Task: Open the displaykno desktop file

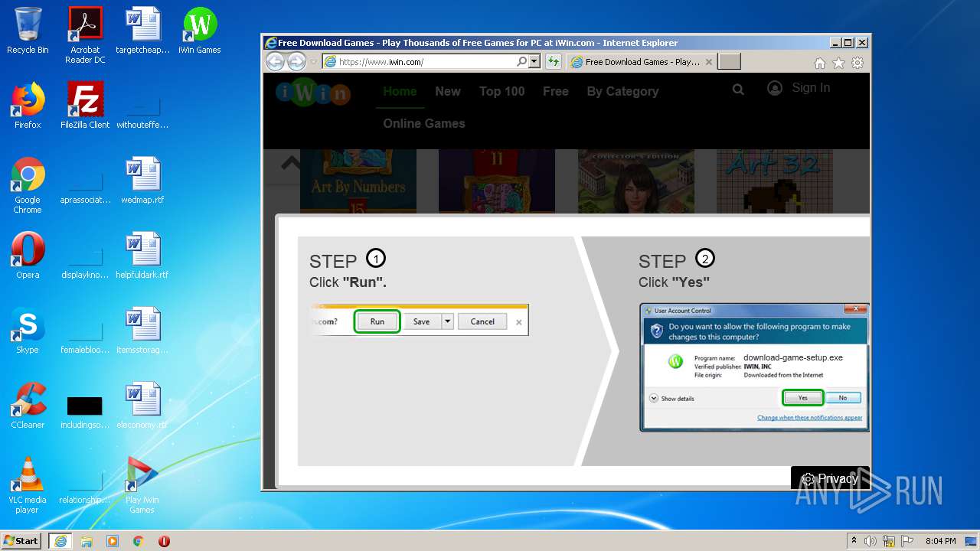Action: point(85,260)
